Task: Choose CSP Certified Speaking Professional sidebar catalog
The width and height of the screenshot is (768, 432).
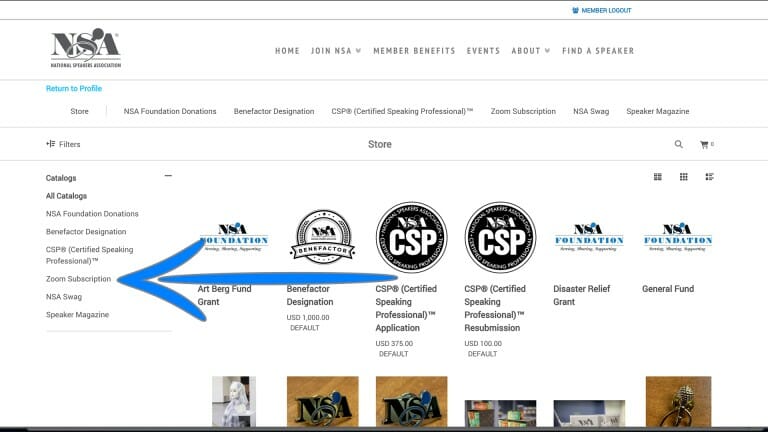Action: tap(90, 255)
